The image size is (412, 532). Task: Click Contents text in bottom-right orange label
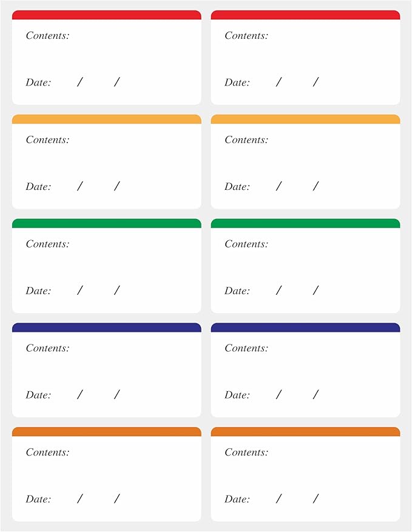(246, 453)
